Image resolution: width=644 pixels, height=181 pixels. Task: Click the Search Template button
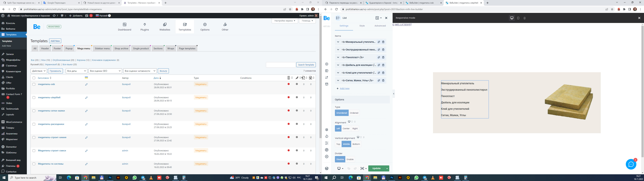pyautogui.click(x=306, y=65)
